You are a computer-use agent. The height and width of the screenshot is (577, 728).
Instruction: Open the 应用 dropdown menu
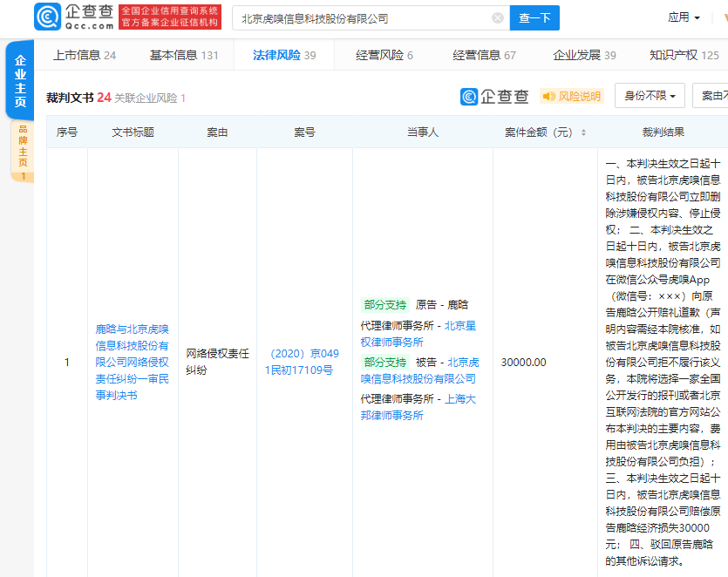(x=684, y=17)
